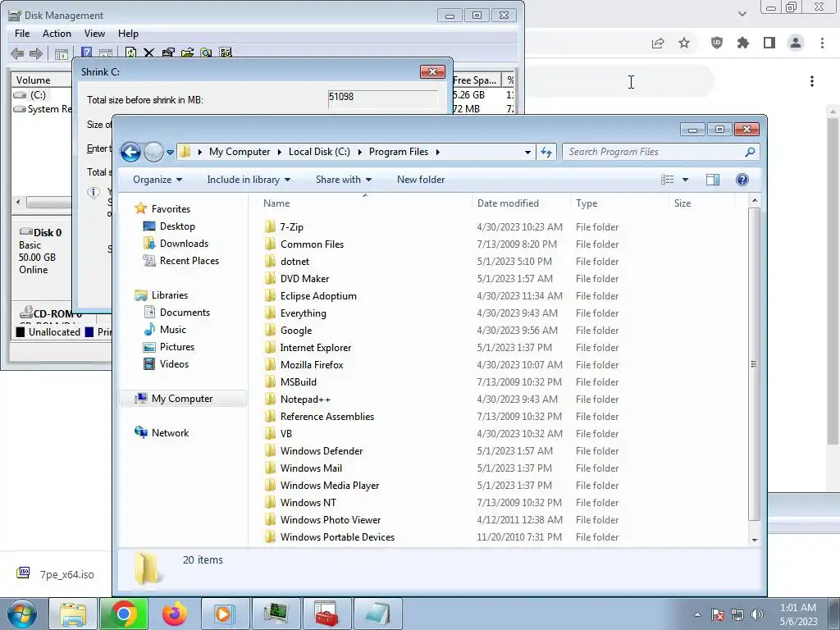Screen dimensions: 840x630
Task: Click Disk Management Back toolbar arrow
Action: coord(17,53)
